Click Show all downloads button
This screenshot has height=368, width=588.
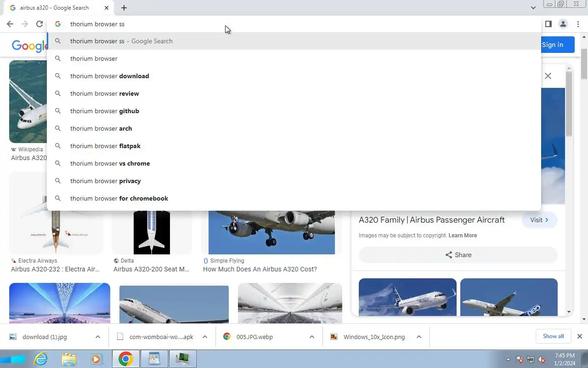pos(553,336)
